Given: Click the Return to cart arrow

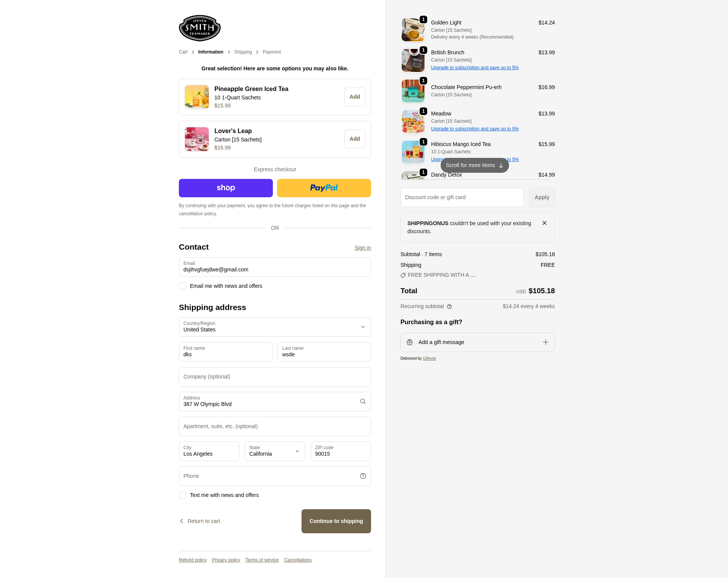Looking at the screenshot, I should coord(182,521).
